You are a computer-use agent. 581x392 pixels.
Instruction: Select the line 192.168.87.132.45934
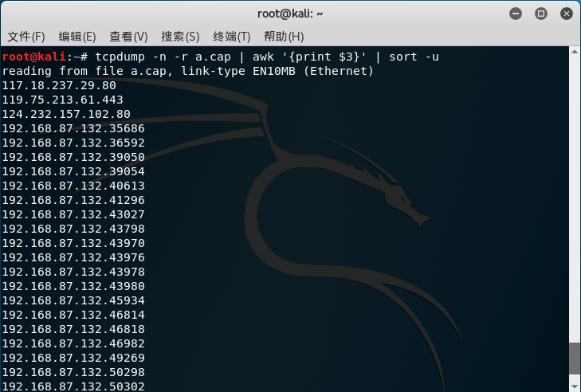point(73,300)
